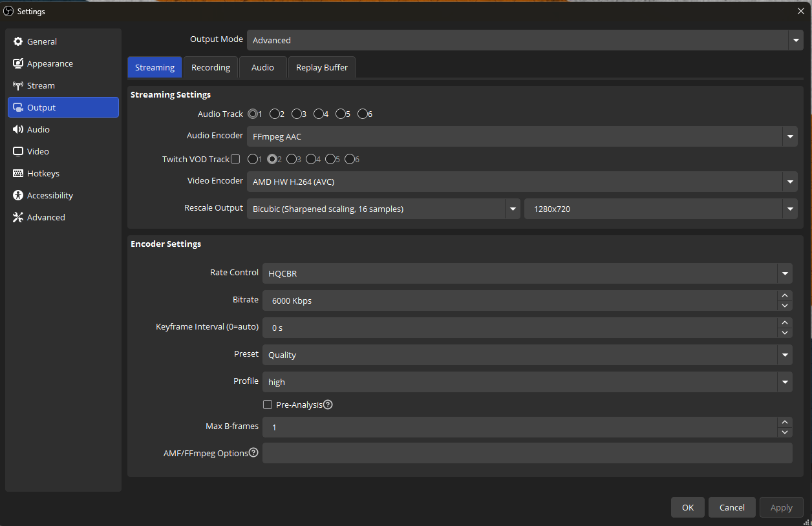The width and height of the screenshot is (812, 526).
Task: Click the Audio speaker icon in sidebar
Action: (18, 129)
